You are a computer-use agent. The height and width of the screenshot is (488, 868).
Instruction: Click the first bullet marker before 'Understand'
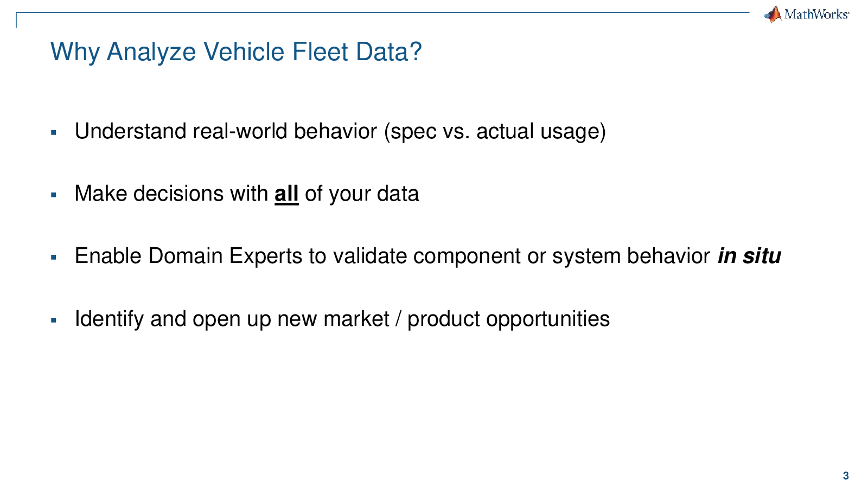[x=53, y=132]
